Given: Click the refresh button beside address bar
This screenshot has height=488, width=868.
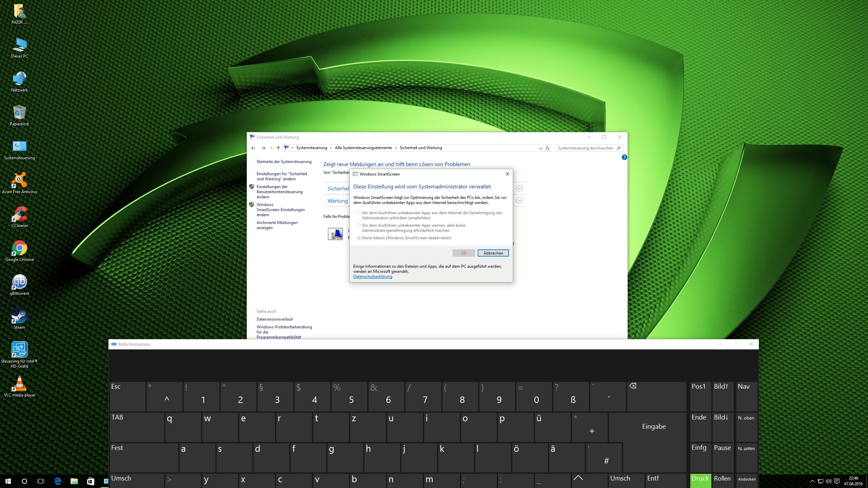Looking at the screenshot, I should (547, 148).
